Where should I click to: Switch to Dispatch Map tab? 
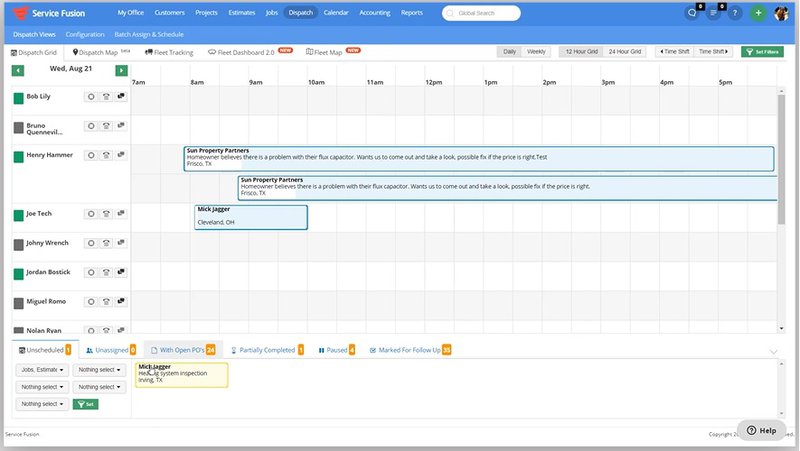coord(101,52)
